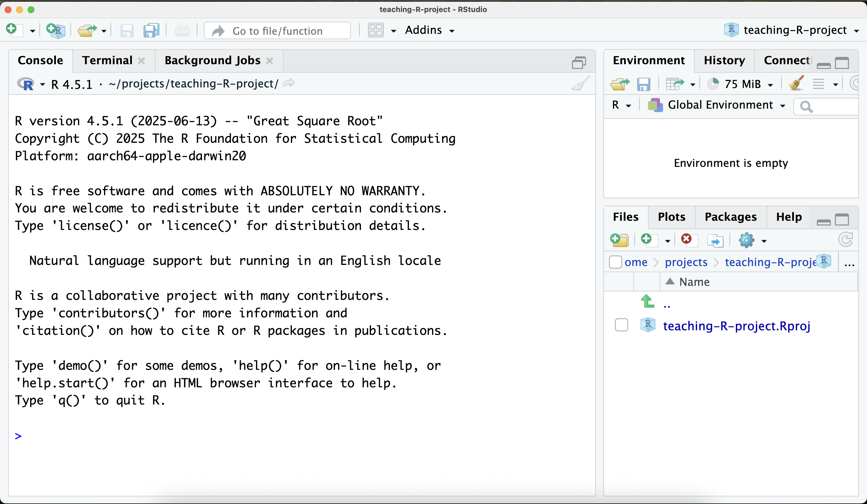Click the teaching-R-project breadcrumb link

(x=770, y=262)
